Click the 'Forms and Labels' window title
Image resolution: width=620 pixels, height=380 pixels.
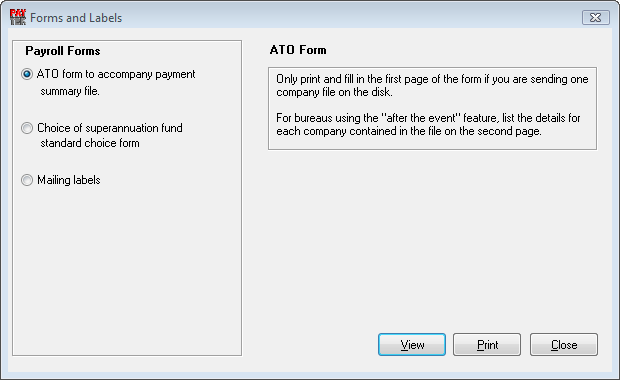[76, 18]
